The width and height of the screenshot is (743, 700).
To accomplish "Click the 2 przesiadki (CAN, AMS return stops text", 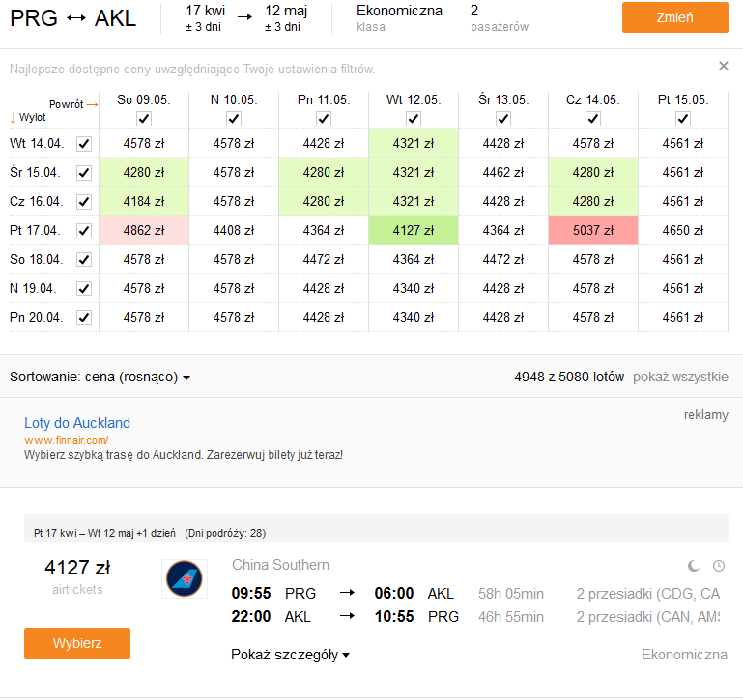I will coord(647,617).
